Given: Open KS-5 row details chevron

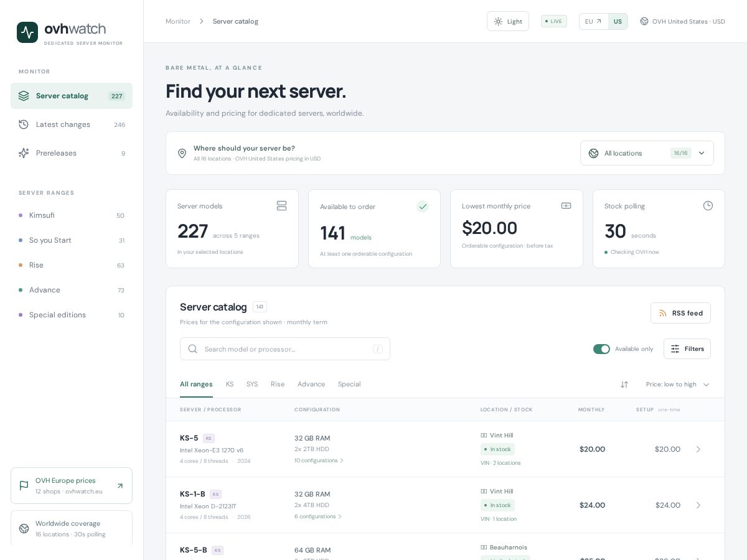Looking at the screenshot, I should tap(698, 449).
